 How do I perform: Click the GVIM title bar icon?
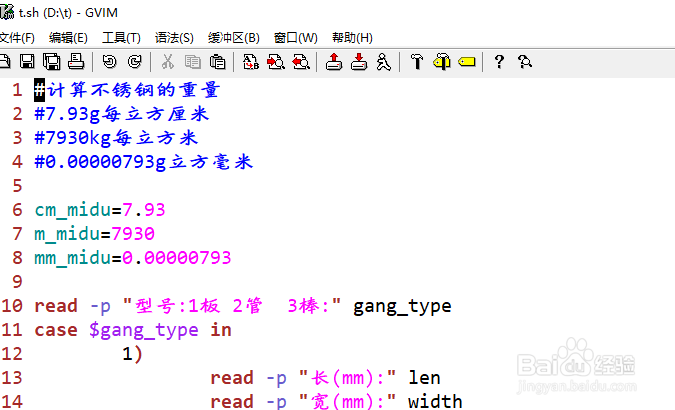(x=7, y=12)
